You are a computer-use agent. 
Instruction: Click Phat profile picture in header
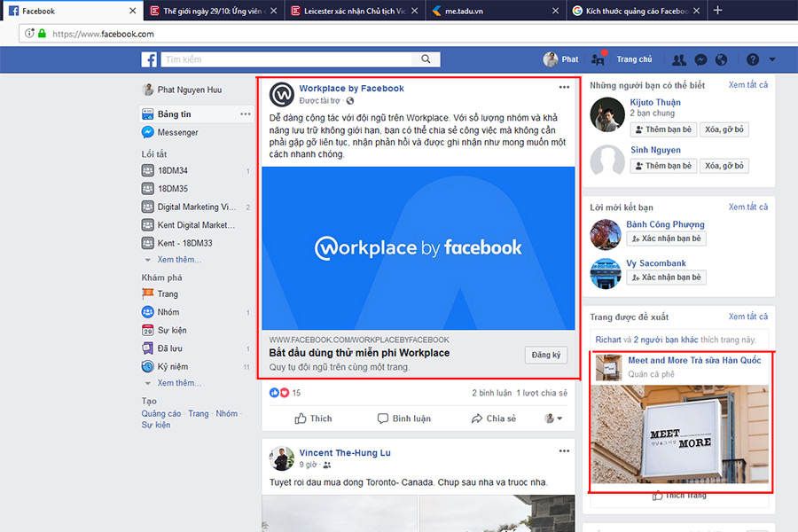click(550, 59)
